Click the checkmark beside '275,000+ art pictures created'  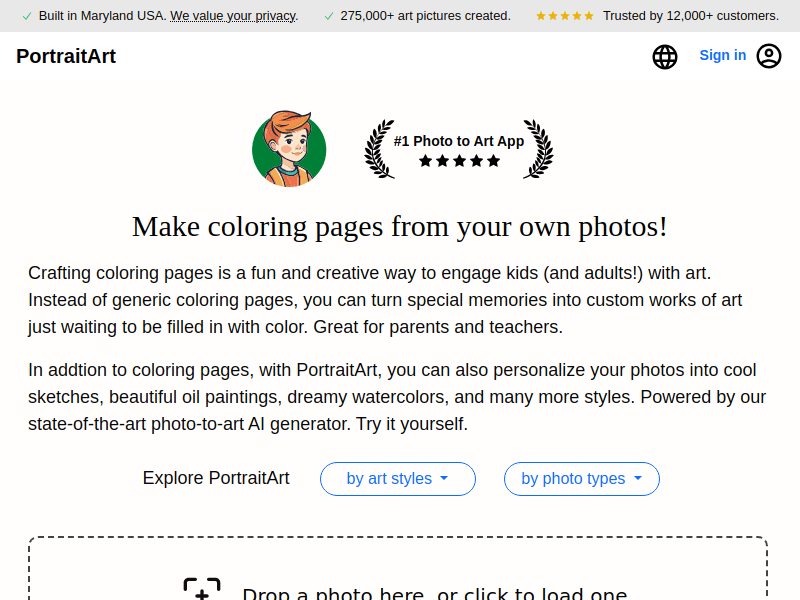tap(329, 16)
